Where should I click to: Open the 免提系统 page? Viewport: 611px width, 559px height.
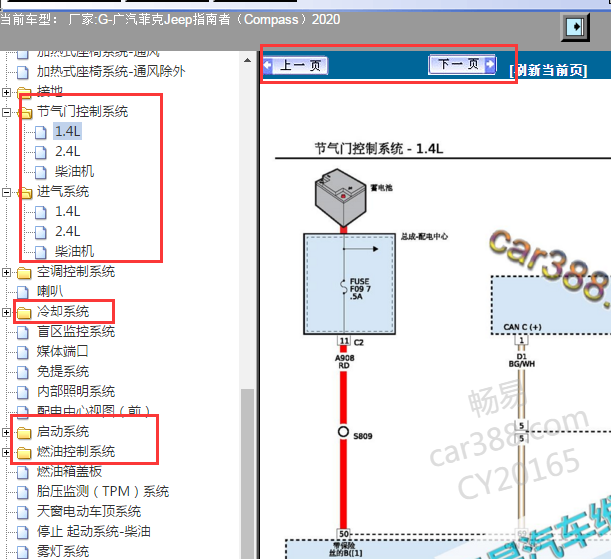click(x=63, y=372)
